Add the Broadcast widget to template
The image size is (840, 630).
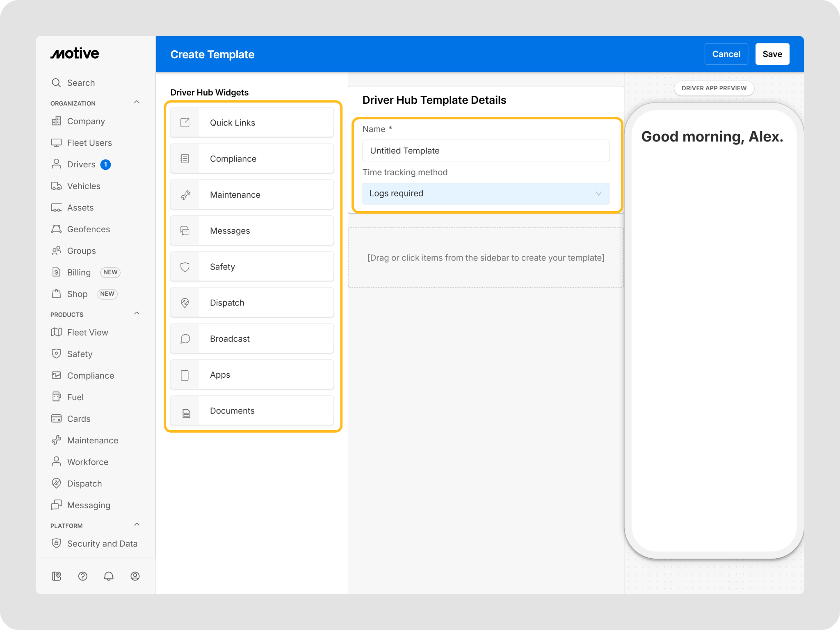(x=252, y=339)
